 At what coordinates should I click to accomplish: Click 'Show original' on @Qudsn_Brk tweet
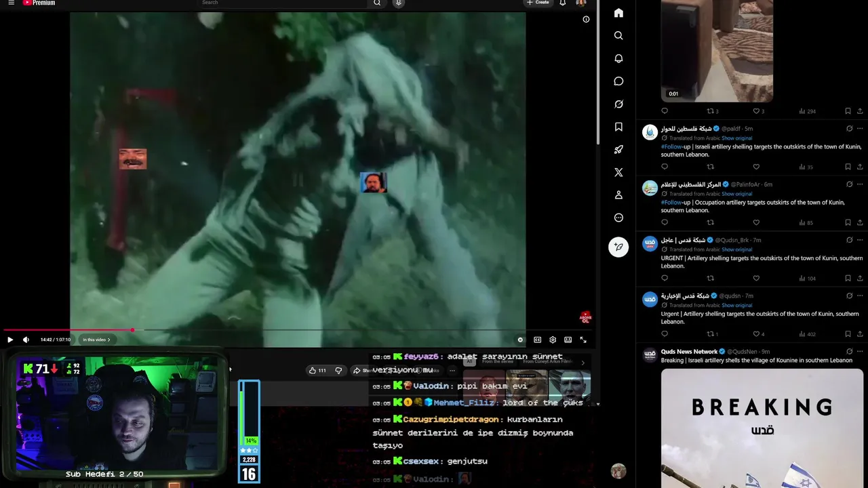point(736,249)
